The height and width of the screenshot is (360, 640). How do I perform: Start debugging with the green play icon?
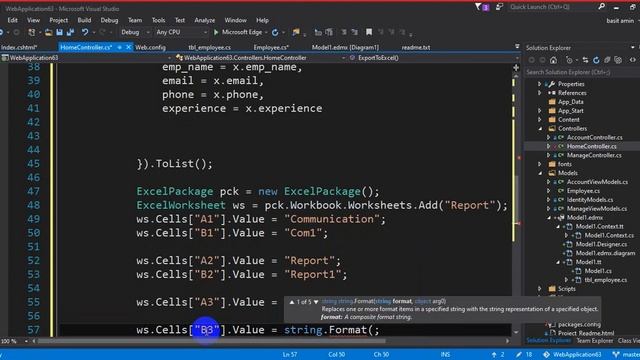[216, 32]
